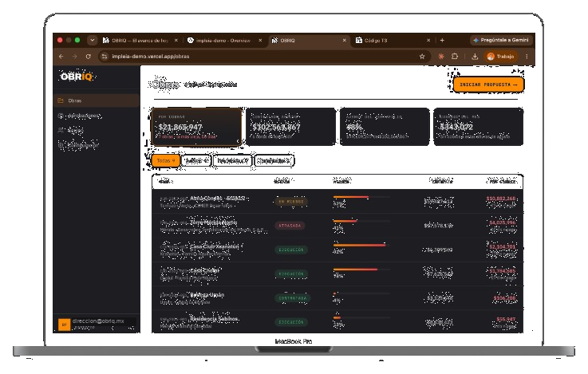
Task: Click the 41% progress bar of Torre Mérida
Action: (x=361, y=221)
